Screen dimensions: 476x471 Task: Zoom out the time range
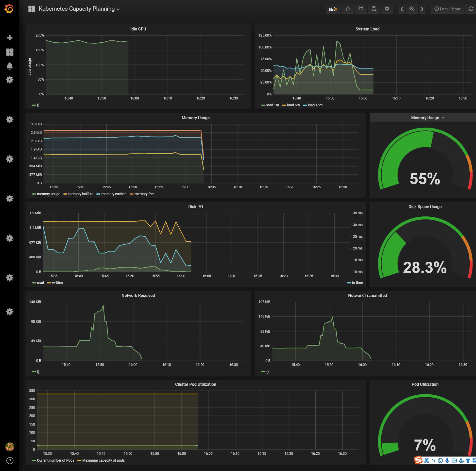pyautogui.click(x=412, y=9)
